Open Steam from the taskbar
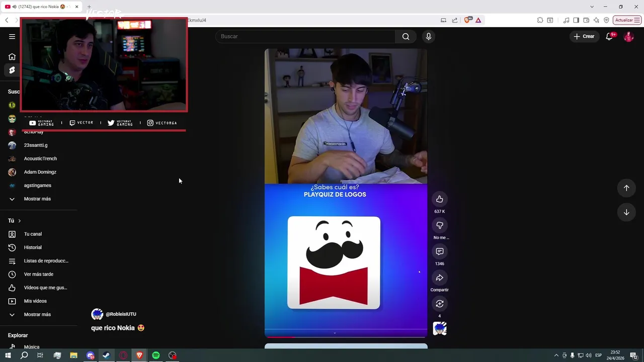 click(107, 355)
